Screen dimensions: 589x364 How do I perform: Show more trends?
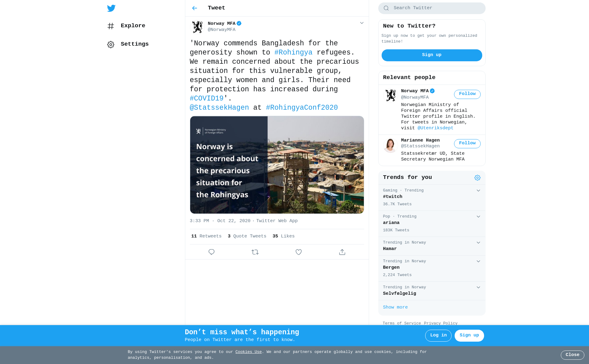click(x=395, y=307)
